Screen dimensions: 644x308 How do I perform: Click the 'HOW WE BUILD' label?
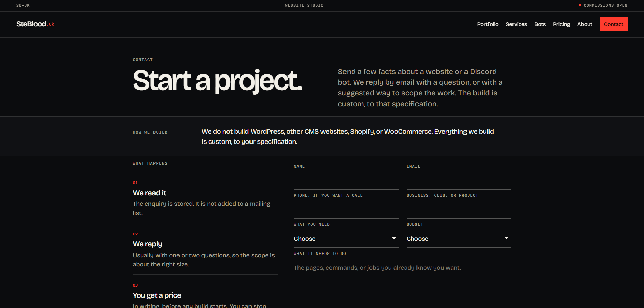coord(150,132)
